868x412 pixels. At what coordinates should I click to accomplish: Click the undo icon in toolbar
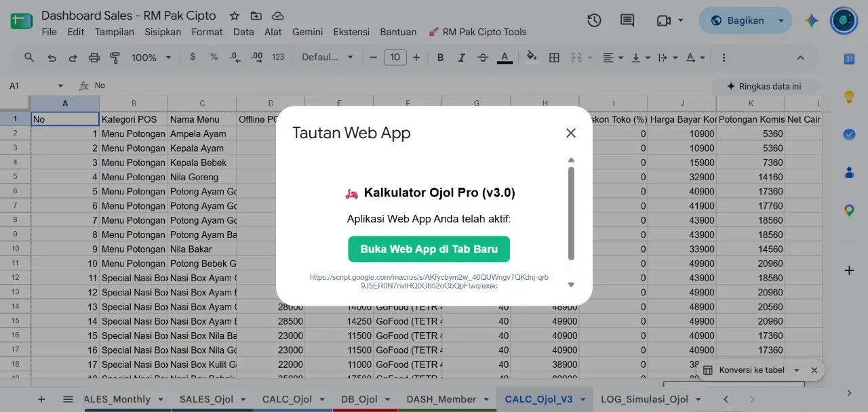[52, 58]
